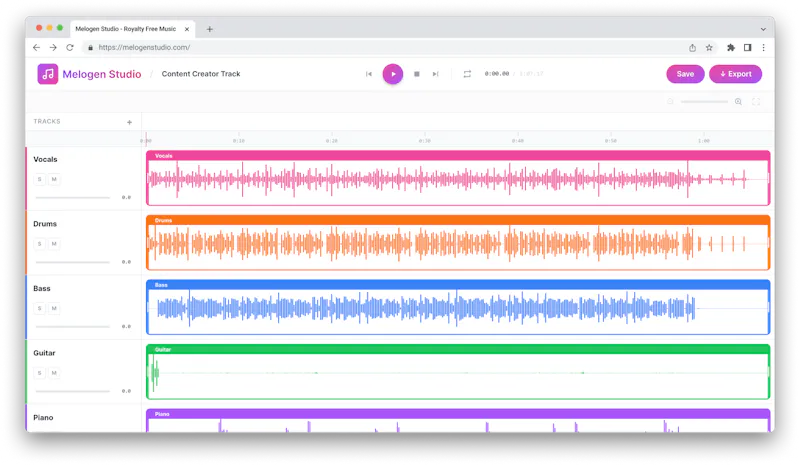
Task: Go back in browser history
Action: pos(36,47)
